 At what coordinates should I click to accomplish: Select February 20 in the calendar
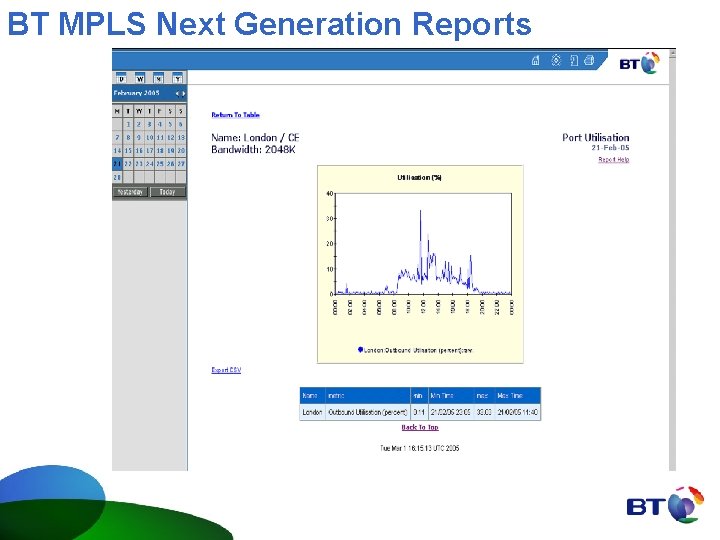181,151
